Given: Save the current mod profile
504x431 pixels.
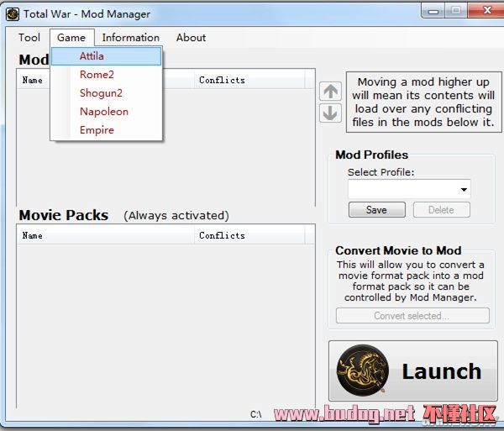Looking at the screenshot, I should tap(376, 210).
